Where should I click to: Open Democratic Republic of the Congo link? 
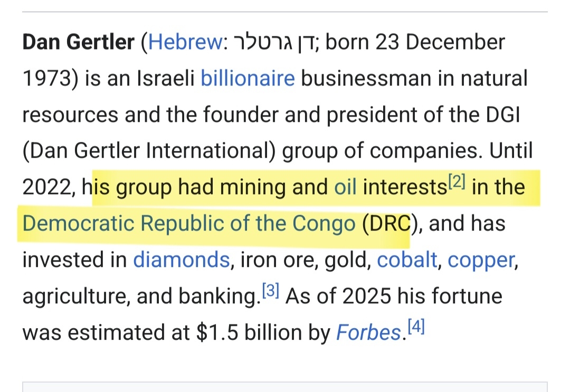188,224
